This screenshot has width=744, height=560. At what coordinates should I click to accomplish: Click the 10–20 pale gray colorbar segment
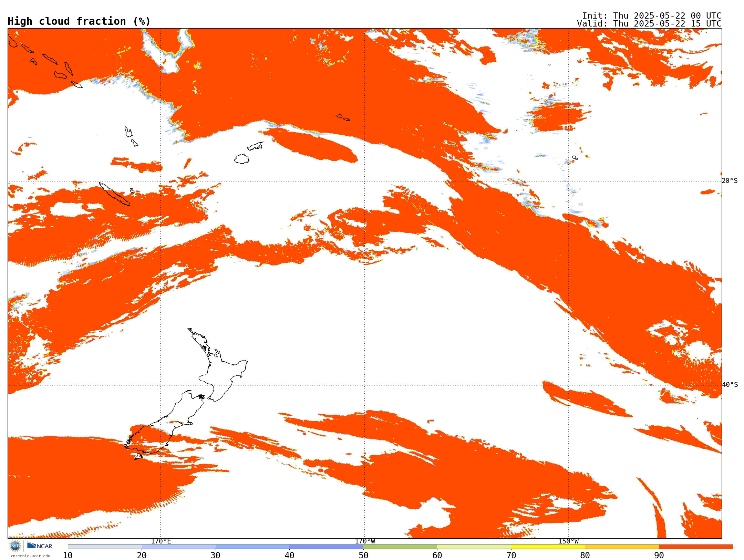coord(105,547)
